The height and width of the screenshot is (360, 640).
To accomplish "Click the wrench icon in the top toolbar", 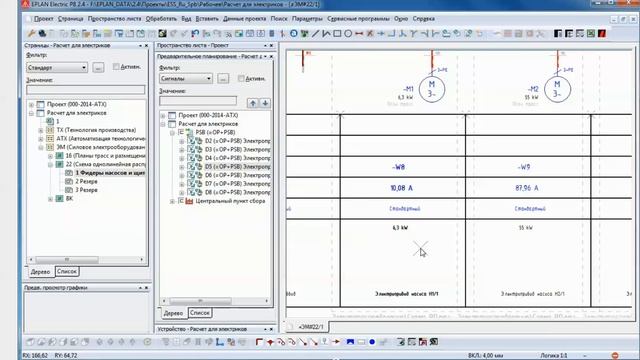I will (x=31, y=33).
